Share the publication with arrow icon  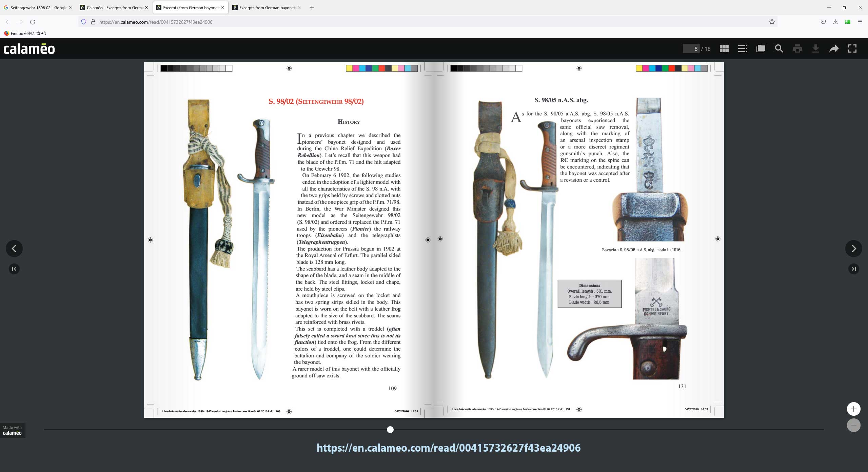coord(834,49)
